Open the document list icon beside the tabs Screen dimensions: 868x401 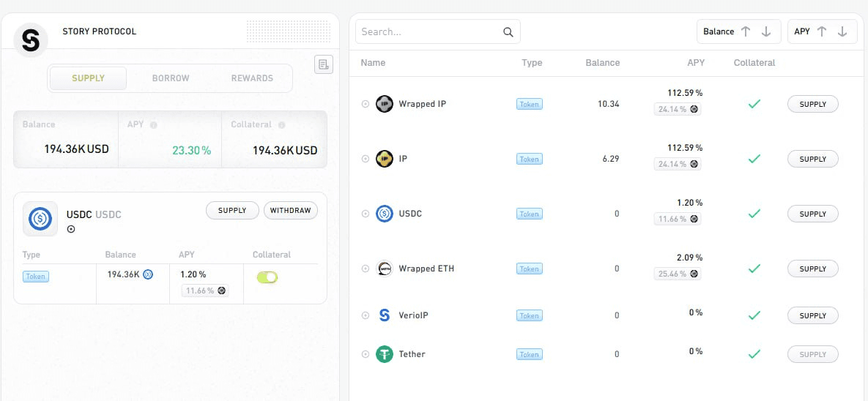324,64
